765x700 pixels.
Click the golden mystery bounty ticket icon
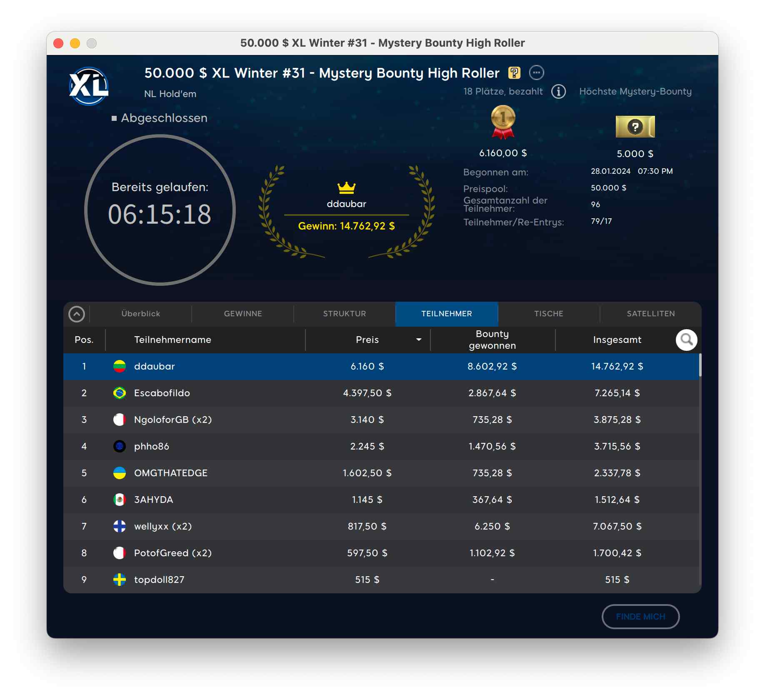point(635,127)
